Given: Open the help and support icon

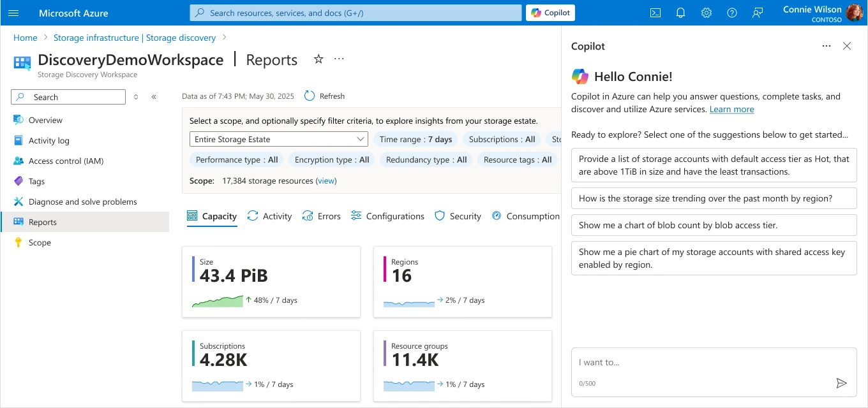Looking at the screenshot, I should (731, 12).
